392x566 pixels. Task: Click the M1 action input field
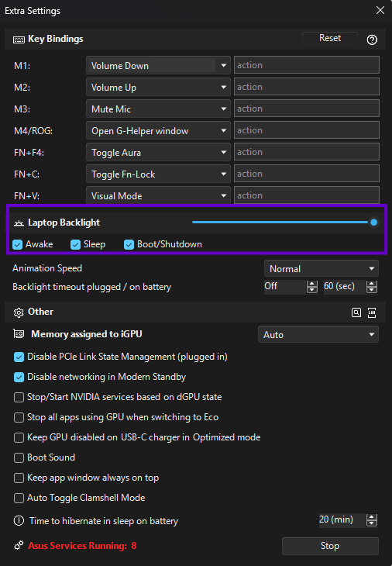307,65
